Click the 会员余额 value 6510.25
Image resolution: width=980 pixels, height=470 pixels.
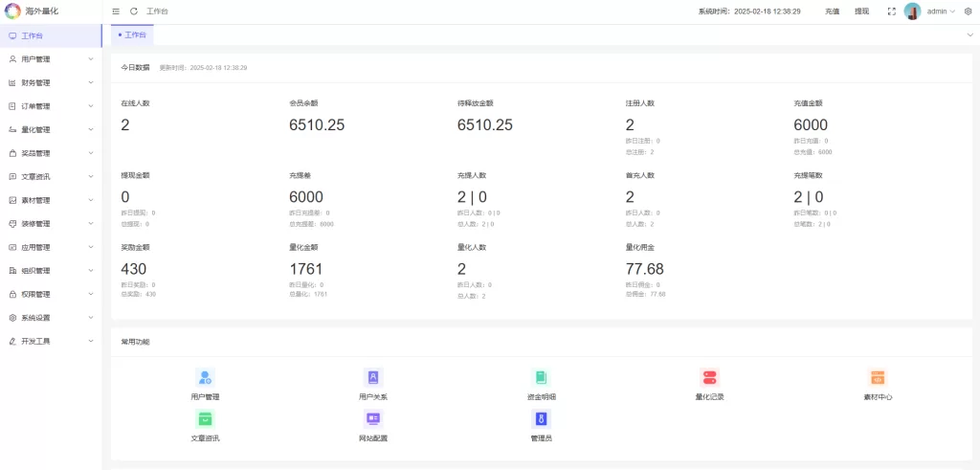pos(317,125)
